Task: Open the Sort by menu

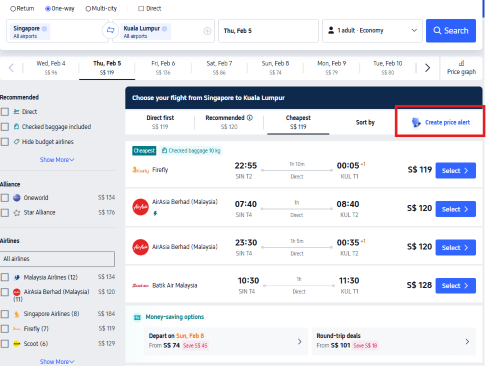Action: [x=365, y=122]
